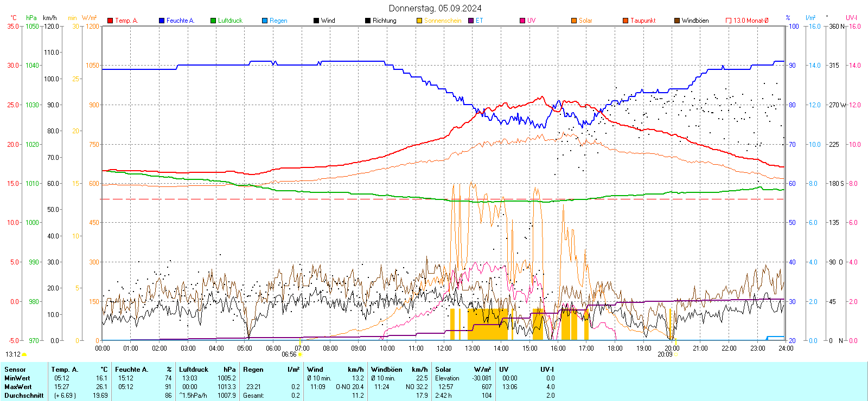The height and width of the screenshot is (401, 868).
Task: Toggle the empty 13.0 Monat-Ø legend box
Action: coord(729,21)
